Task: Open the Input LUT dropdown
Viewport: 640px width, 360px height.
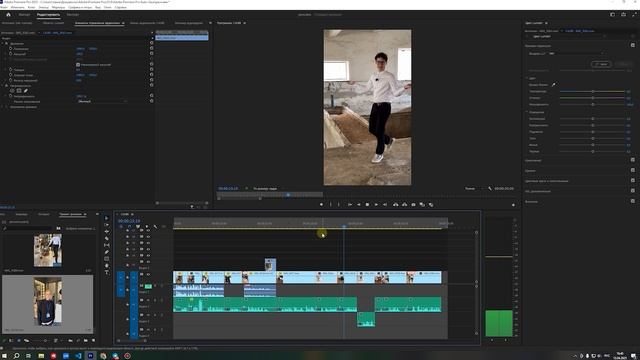Action: coord(577,53)
